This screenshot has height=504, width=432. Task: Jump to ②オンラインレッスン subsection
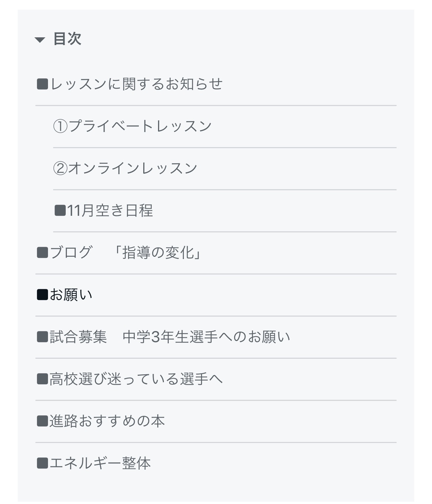click(x=126, y=168)
